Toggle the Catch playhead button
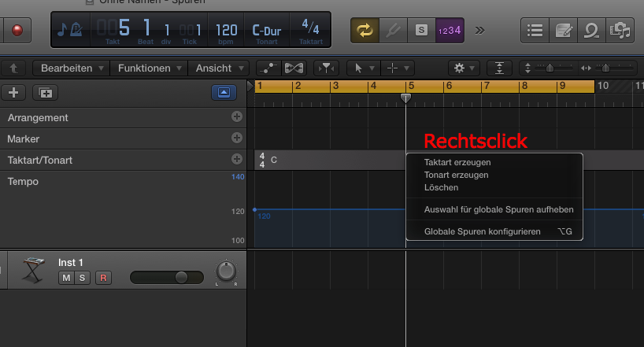644x347 pixels. coord(326,68)
